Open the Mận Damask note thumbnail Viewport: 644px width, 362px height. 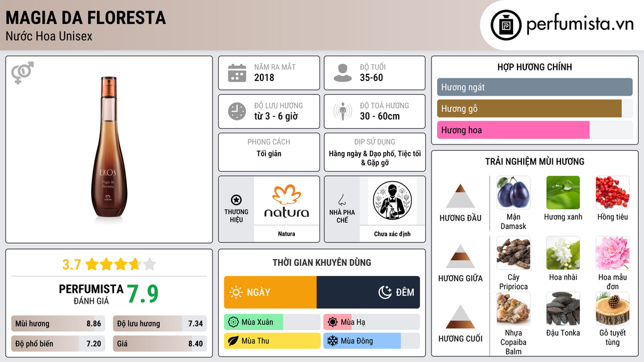tap(513, 192)
